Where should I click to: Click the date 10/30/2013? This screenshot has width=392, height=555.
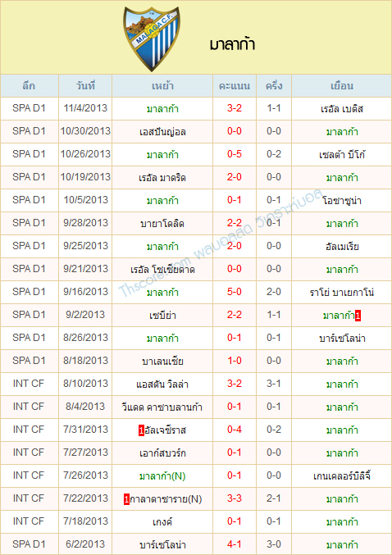point(85,131)
